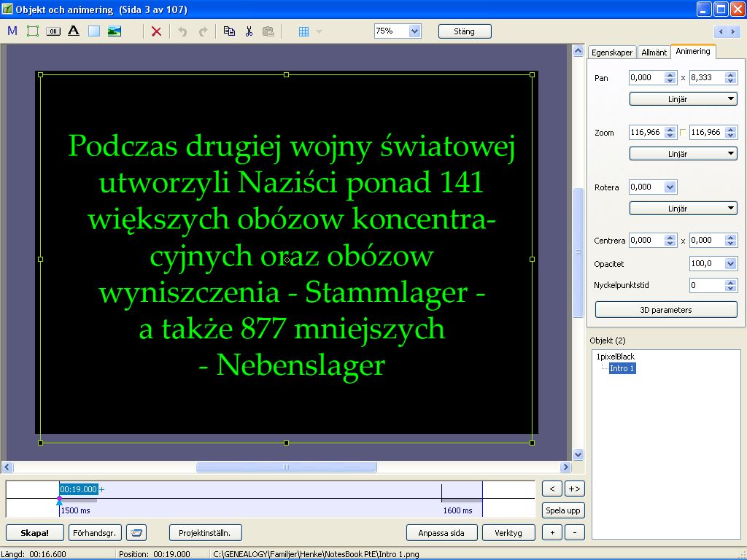Click the < previous keypoint button
Viewport: 747px width, 560px height.
tap(552, 489)
